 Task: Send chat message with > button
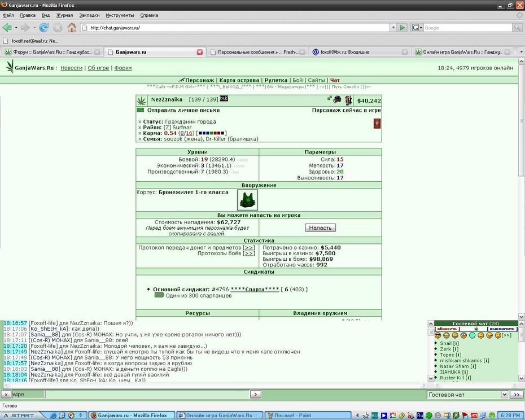coord(256,395)
